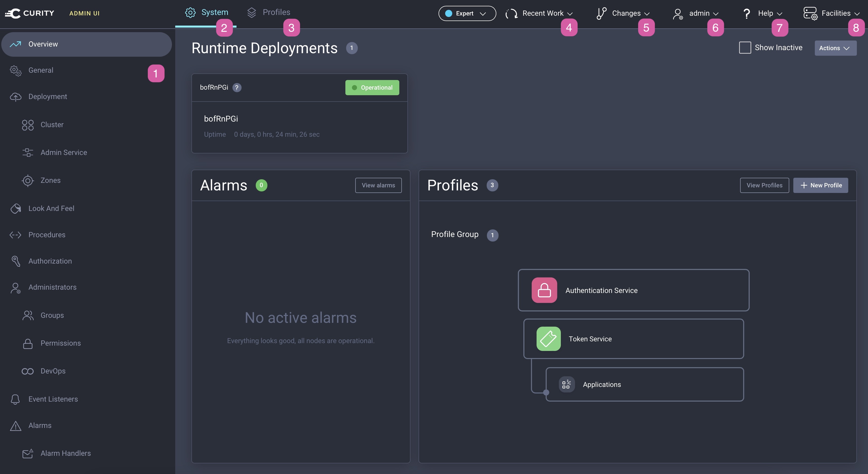Viewport: 868px width, 474px height.
Task: Click the Alarms warning triangle icon
Action: [15, 426]
